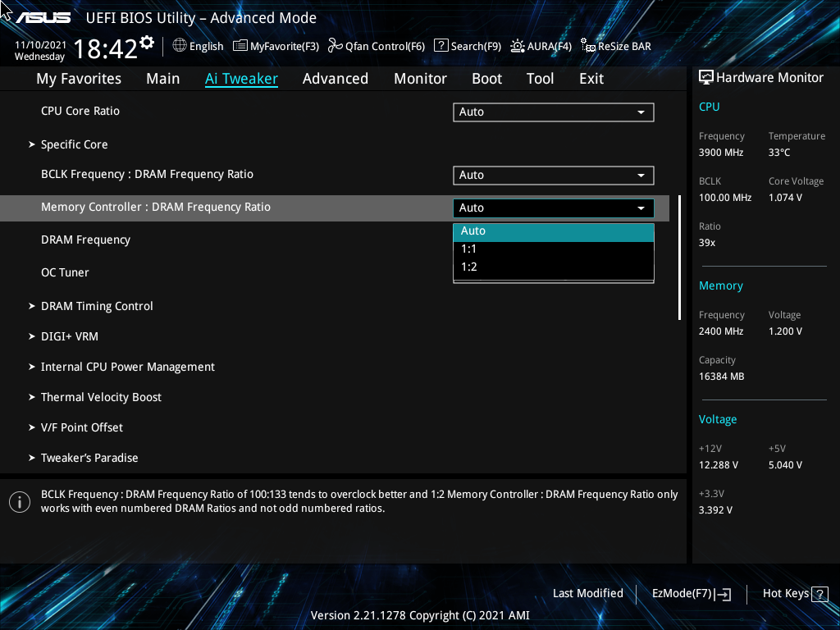Open BCLK Frequency DRAM Ratio dropdown
The width and height of the screenshot is (840, 630).
[554, 176]
